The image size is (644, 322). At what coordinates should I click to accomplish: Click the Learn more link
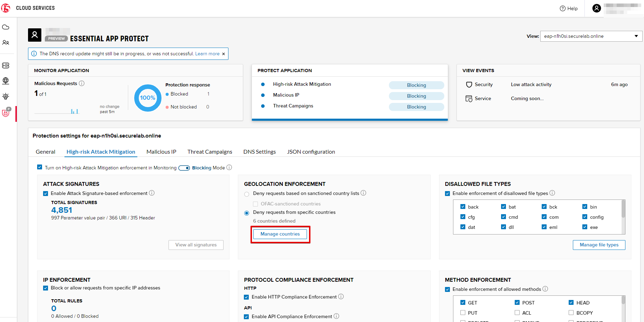(x=207, y=54)
